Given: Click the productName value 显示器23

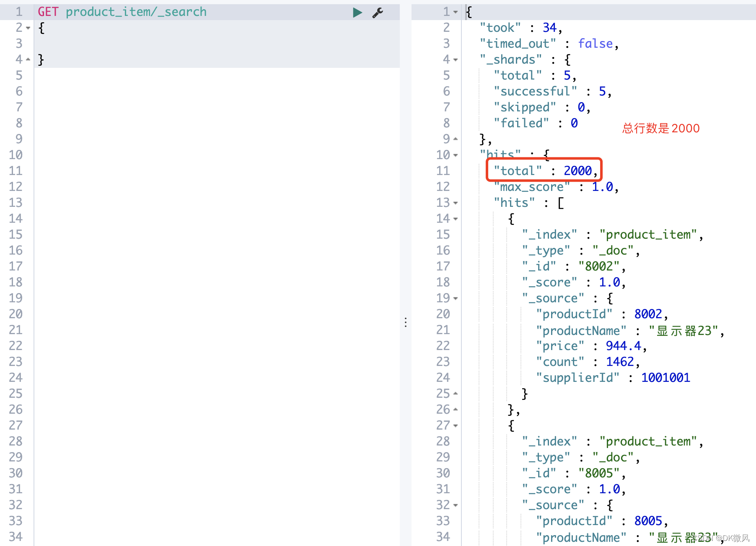Looking at the screenshot, I should click(685, 330).
